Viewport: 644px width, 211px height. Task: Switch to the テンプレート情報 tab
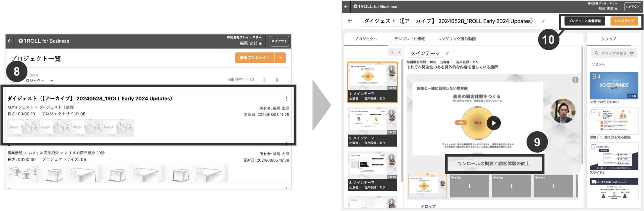[x=409, y=39]
